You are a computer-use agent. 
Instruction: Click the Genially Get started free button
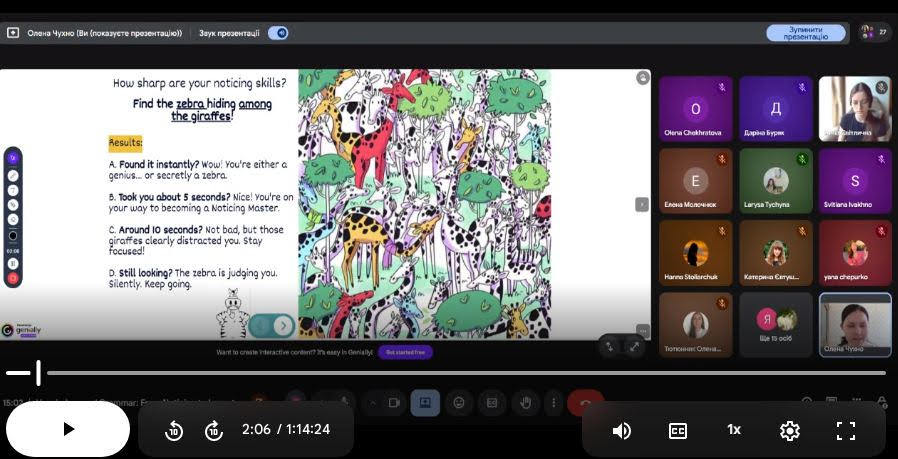(x=404, y=352)
